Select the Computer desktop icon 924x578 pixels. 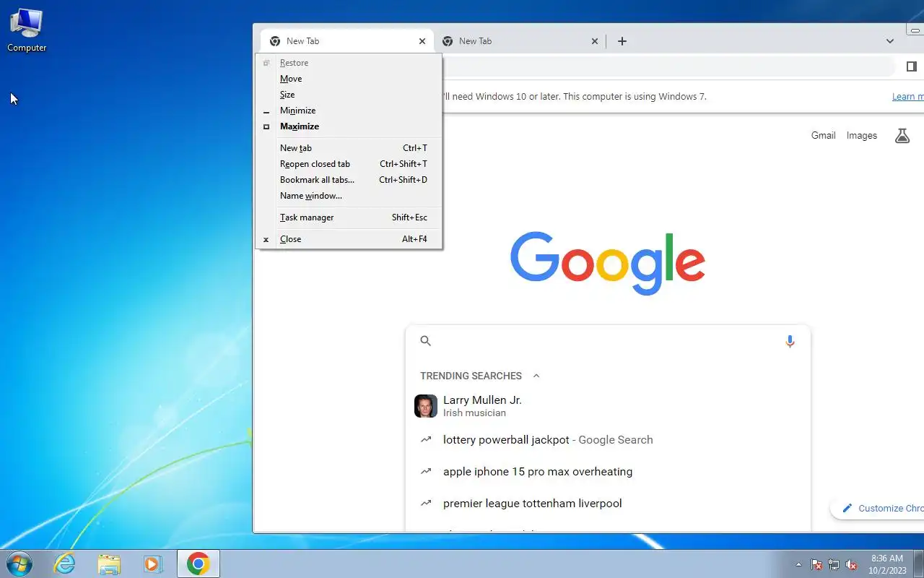(27, 30)
